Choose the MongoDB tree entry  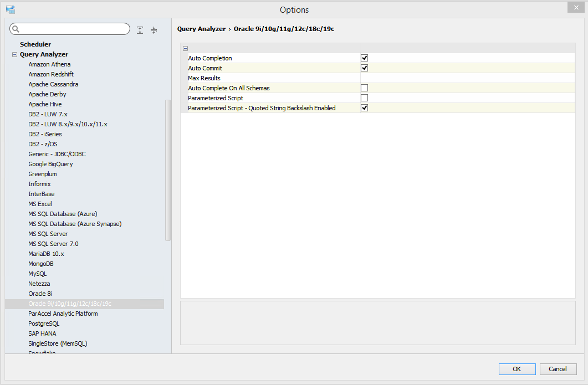coord(41,264)
